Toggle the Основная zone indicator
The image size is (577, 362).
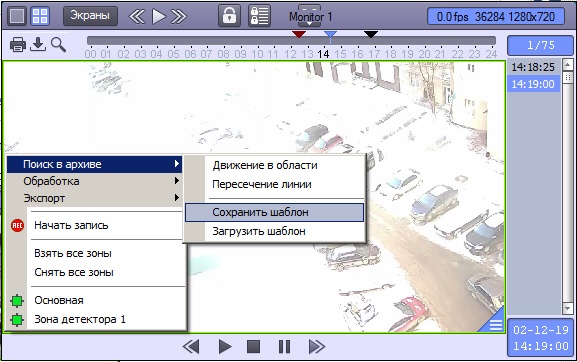point(17,301)
